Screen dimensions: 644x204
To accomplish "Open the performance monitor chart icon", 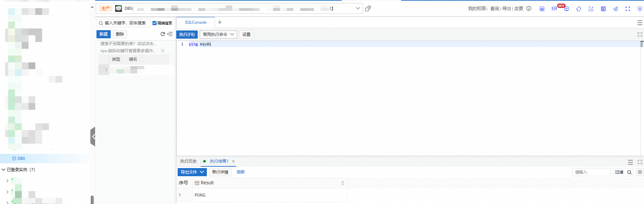I will pos(567,9).
